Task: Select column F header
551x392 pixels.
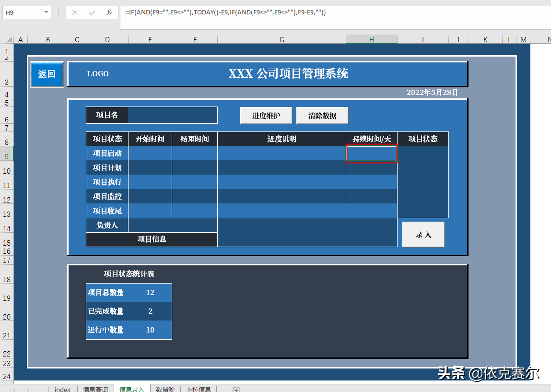Action: pyautogui.click(x=195, y=39)
